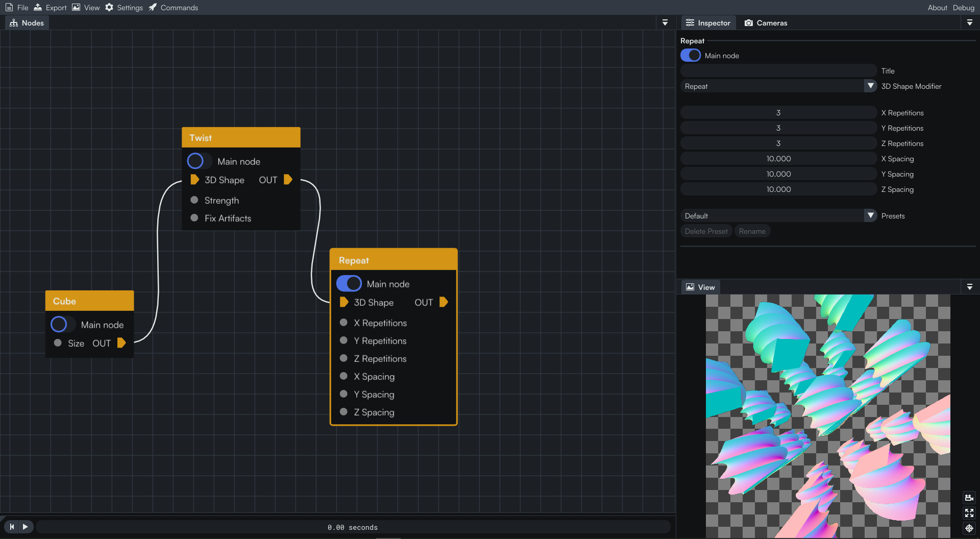Turn off Main node toggle in the Inspector
Image resolution: width=980 pixels, height=539 pixels.
691,56
